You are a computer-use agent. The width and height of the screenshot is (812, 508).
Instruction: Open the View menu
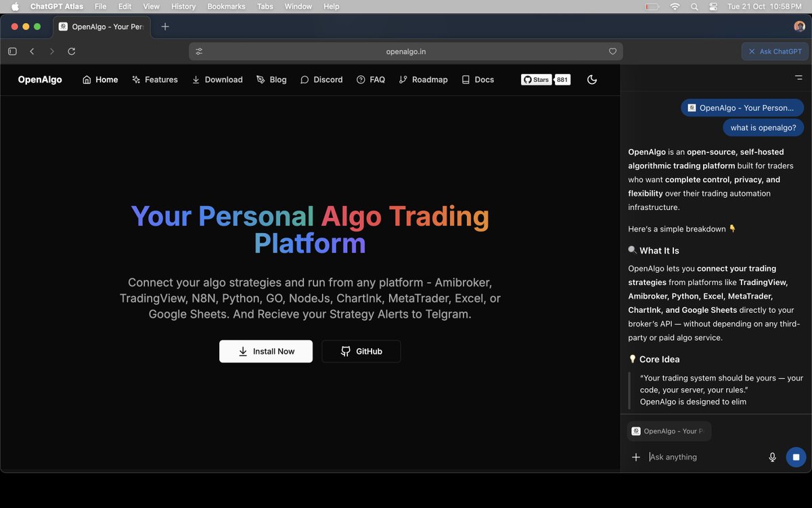[x=152, y=6]
